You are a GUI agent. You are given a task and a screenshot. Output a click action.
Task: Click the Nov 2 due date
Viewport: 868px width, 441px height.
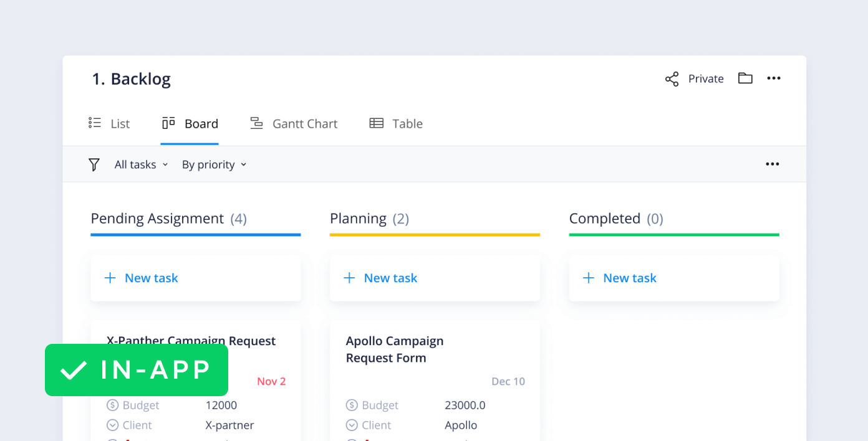coord(271,381)
